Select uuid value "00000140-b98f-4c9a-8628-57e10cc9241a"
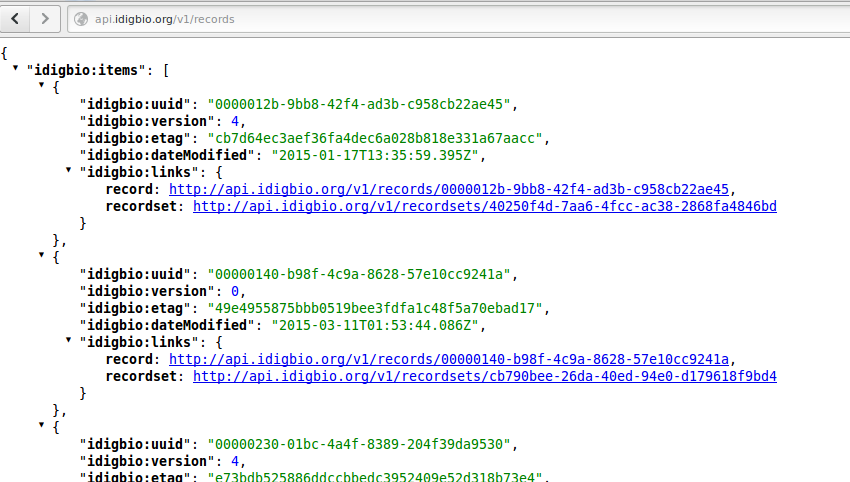This screenshot has width=850, height=482. 359,274
